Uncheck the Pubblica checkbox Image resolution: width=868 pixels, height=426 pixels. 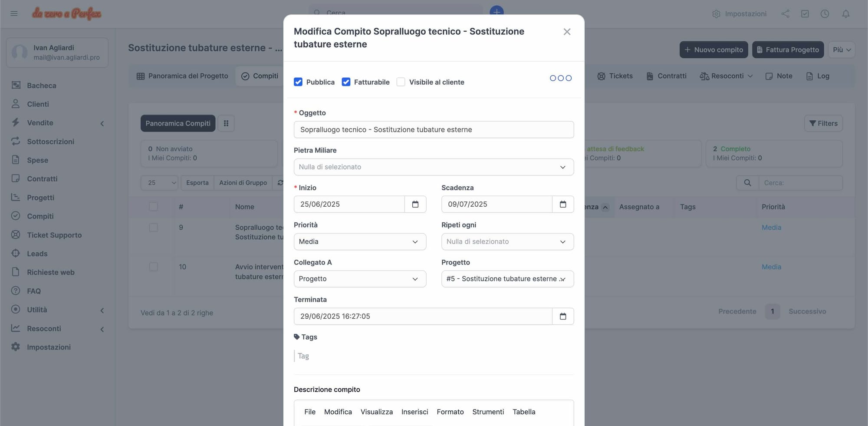298,82
